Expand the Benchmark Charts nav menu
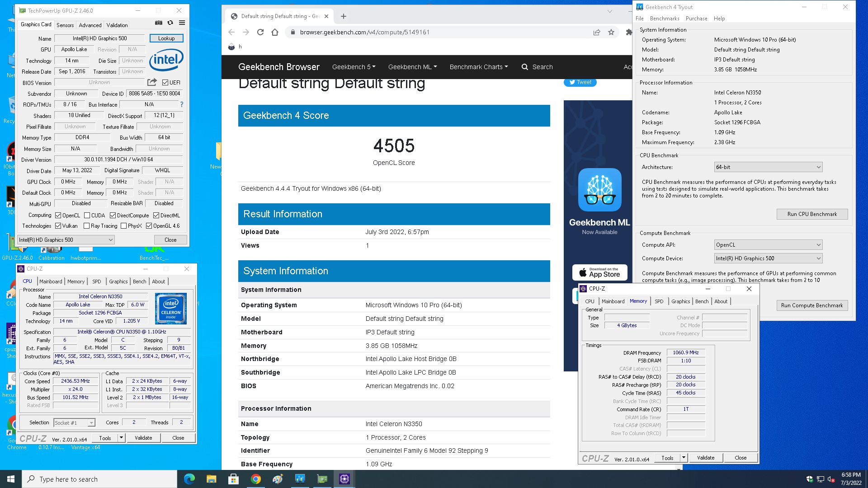The height and width of the screenshot is (488, 868). pyautogui.click(x=479, y=67)
